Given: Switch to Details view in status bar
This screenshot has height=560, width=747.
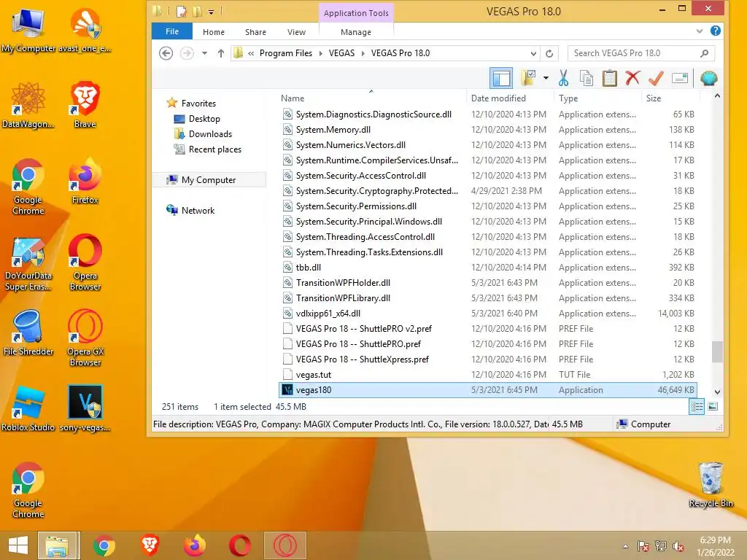Looking at the screenshot, I should (x=697, y=407).
